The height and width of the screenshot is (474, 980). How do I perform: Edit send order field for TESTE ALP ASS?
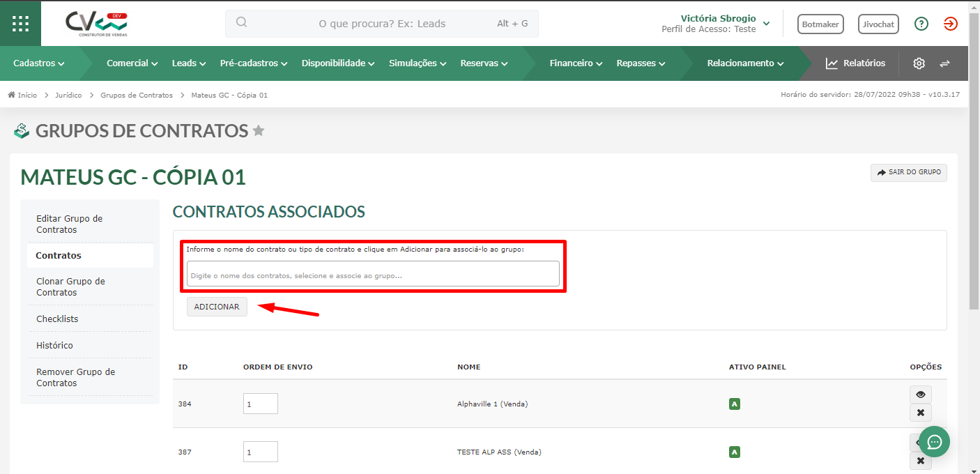(261, 452)
